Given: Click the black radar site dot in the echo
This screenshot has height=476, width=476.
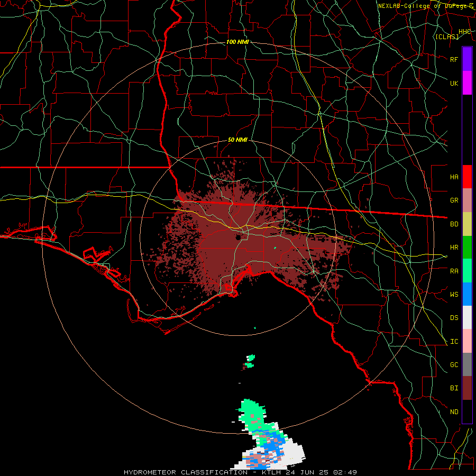Looking at the screenshot, I should (x=239, y=237).
